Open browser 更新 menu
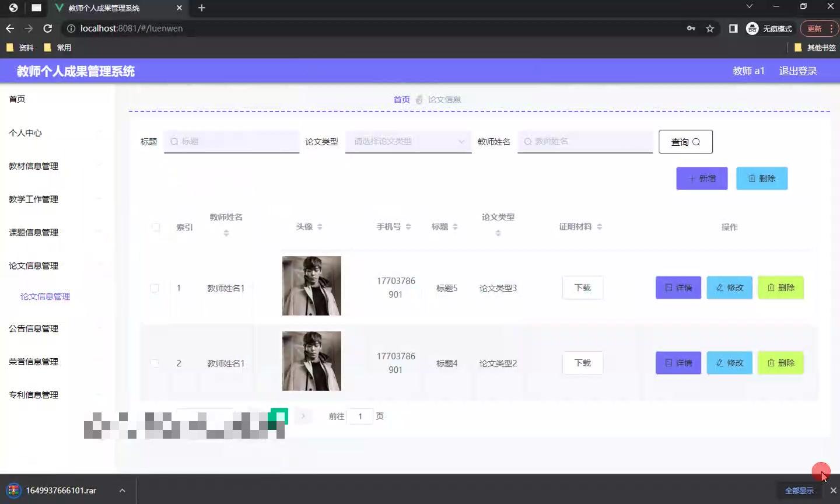Viewport: 840px width, 504px height. click(x=819, y=28)
